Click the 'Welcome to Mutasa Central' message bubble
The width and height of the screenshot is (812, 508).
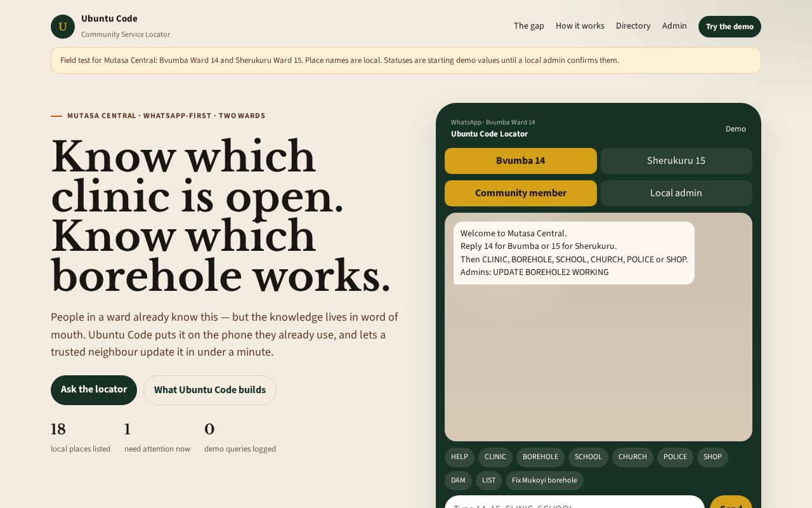pos(574,253)
